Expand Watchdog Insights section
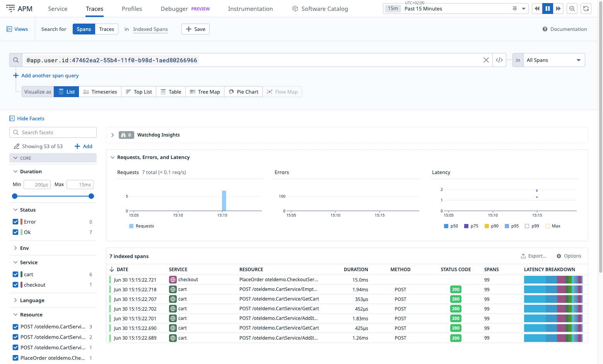This screenshot has width=603, height=364. click(113, 135)
